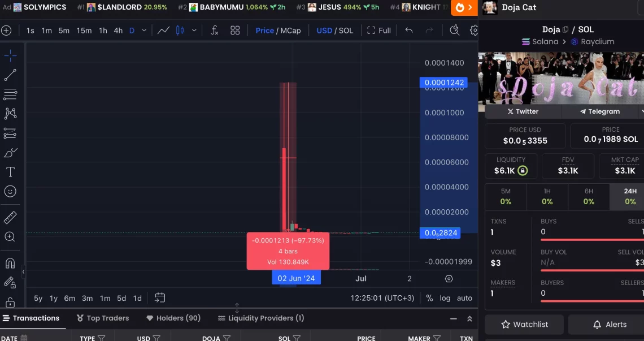Open the Holders (90) tab
The height and width of the screenshot is (341, 644).
point(173,318)
